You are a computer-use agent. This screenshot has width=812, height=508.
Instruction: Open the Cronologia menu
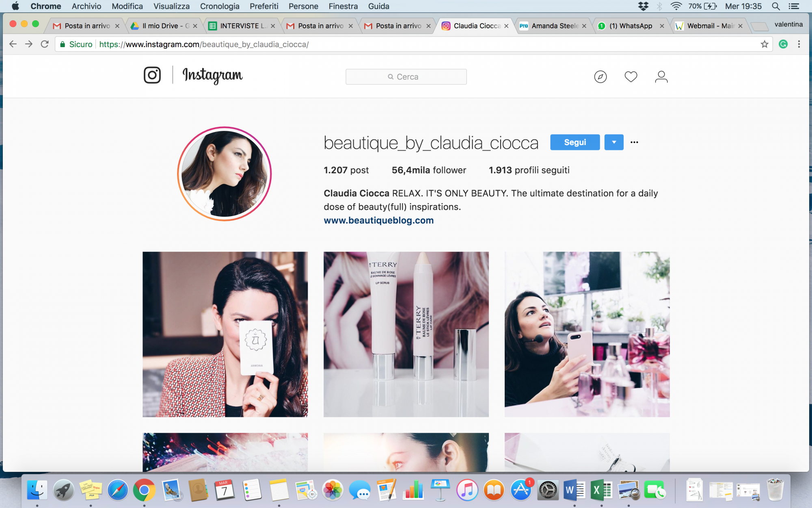(220, 6)
